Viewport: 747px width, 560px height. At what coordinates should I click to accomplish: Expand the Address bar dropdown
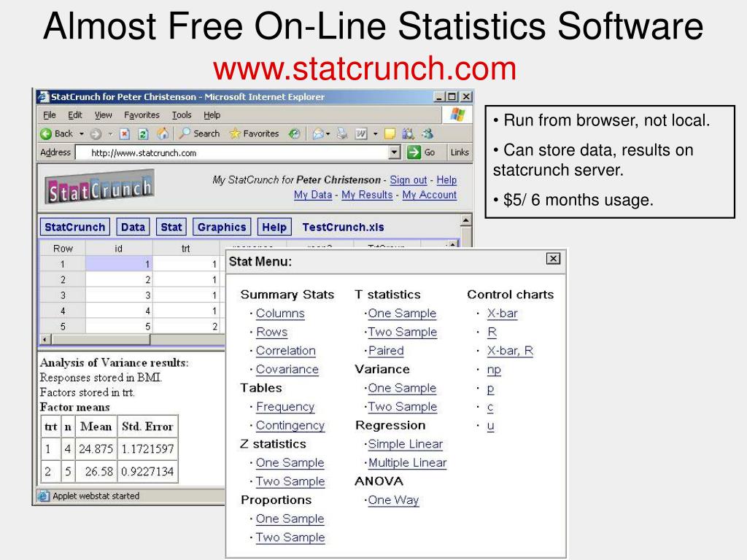[395, 152]
